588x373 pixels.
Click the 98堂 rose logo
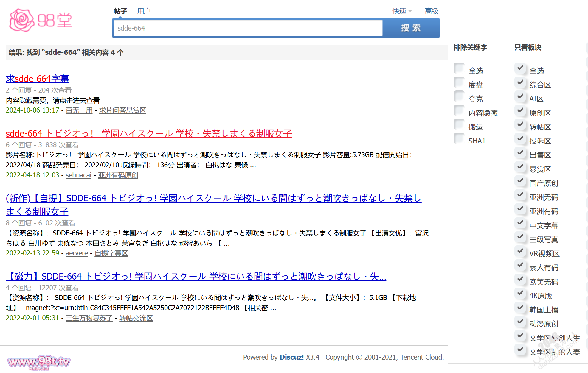41,20
